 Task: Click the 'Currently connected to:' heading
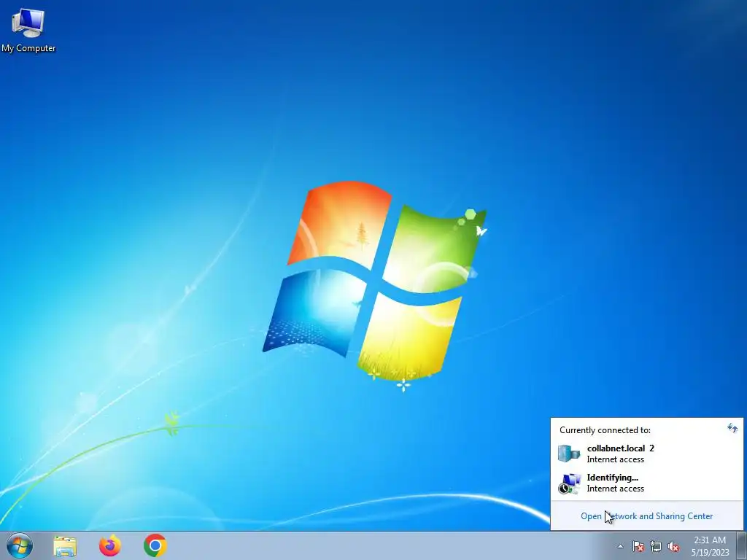coord(605,430)
